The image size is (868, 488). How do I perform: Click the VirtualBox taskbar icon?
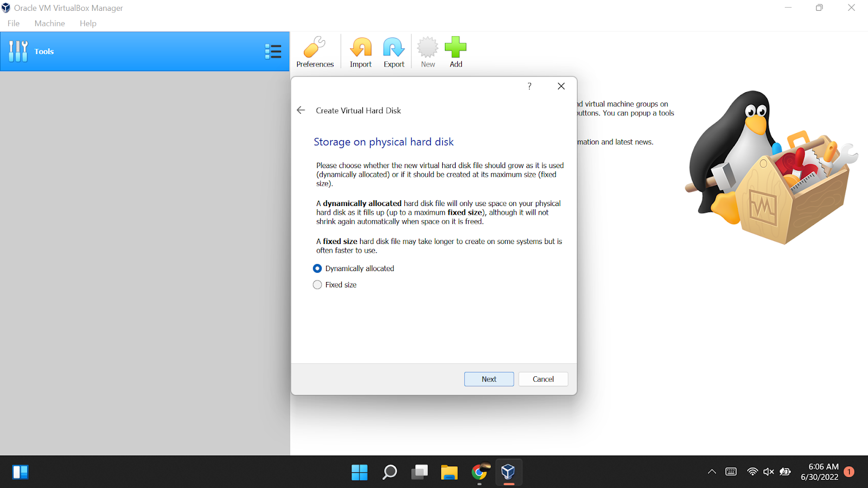pos(508,472)
